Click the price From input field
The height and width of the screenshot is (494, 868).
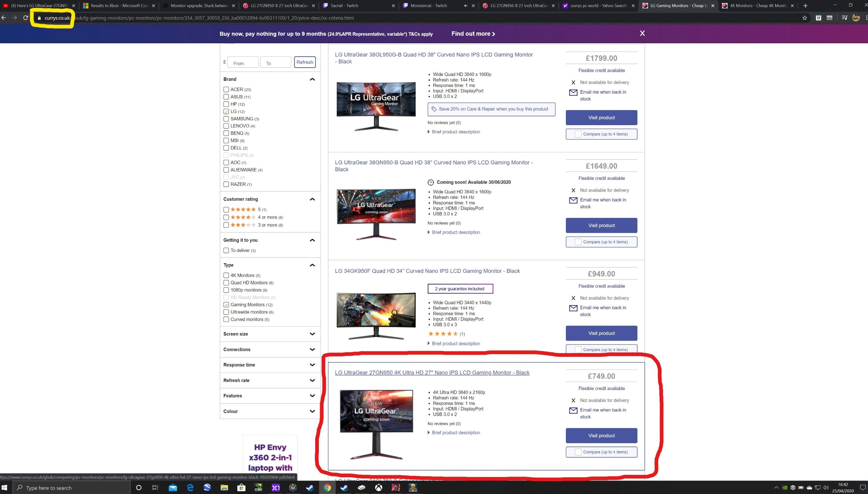pyautogui.click(x=243, y=63)
